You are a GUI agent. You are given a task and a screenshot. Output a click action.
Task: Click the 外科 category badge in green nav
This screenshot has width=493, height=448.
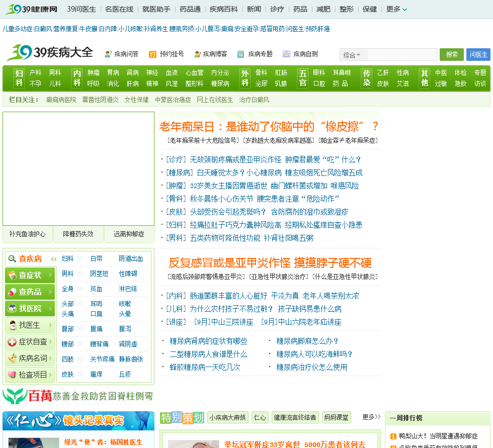[x=244, y=78]
